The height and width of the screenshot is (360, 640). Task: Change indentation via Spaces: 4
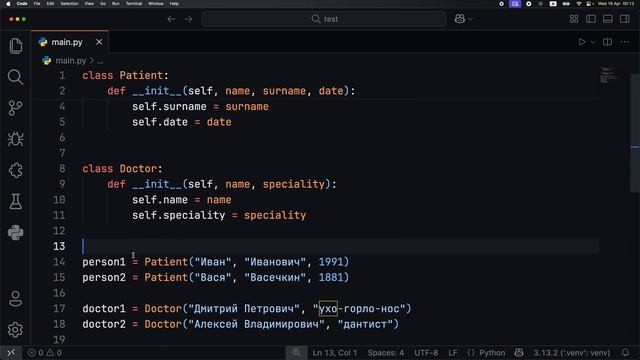coord(386,353)
